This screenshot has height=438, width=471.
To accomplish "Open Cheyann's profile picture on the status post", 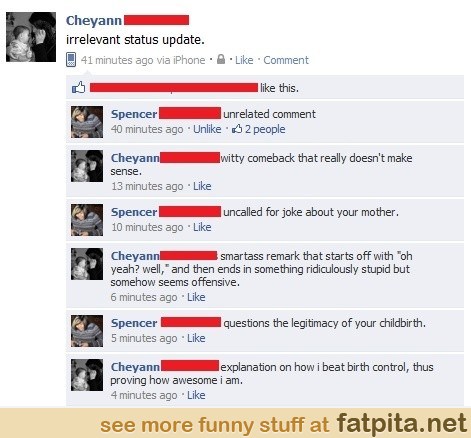I will [x=31, y=37].
